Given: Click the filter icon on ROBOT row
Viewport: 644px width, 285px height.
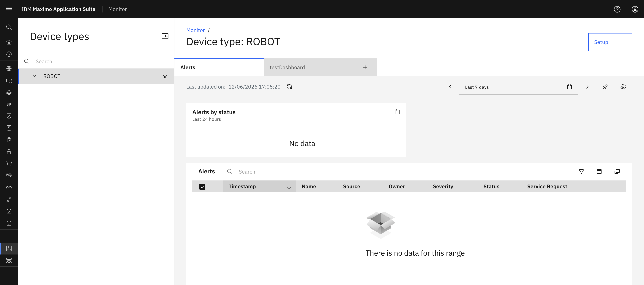Looking at the screenshot, I should (165, 76).
